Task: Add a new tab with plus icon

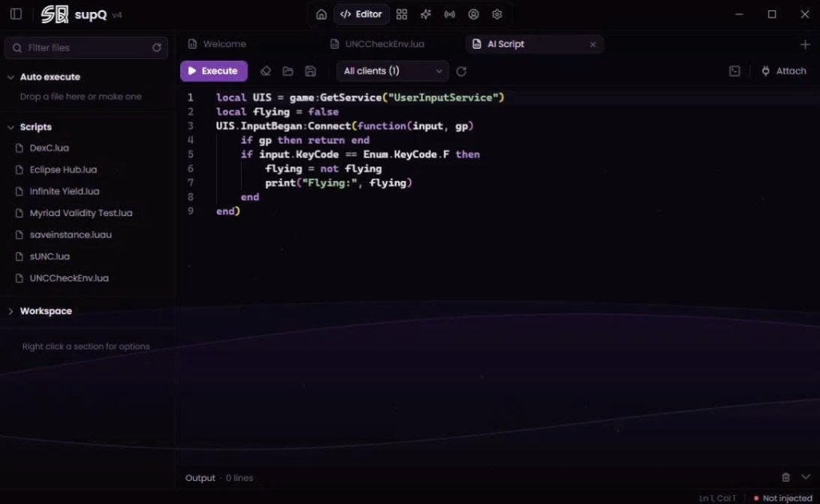Action: tap(805, 44)
